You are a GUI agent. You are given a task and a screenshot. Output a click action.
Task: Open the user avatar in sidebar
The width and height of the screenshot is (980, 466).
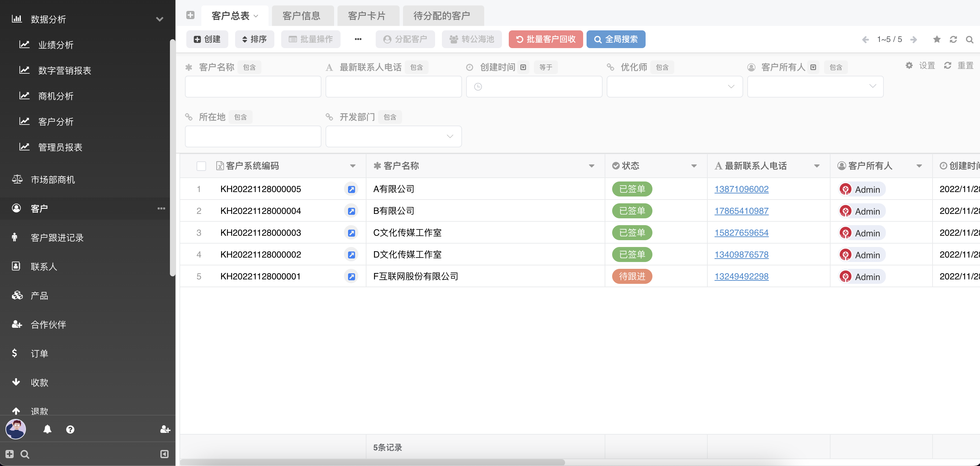[x=16, y=429]
